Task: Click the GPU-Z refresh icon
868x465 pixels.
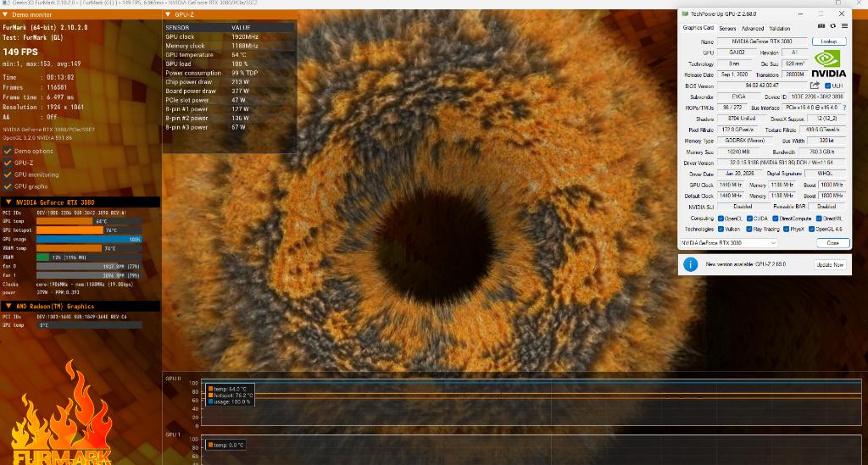Action: [x=834, y=27]
